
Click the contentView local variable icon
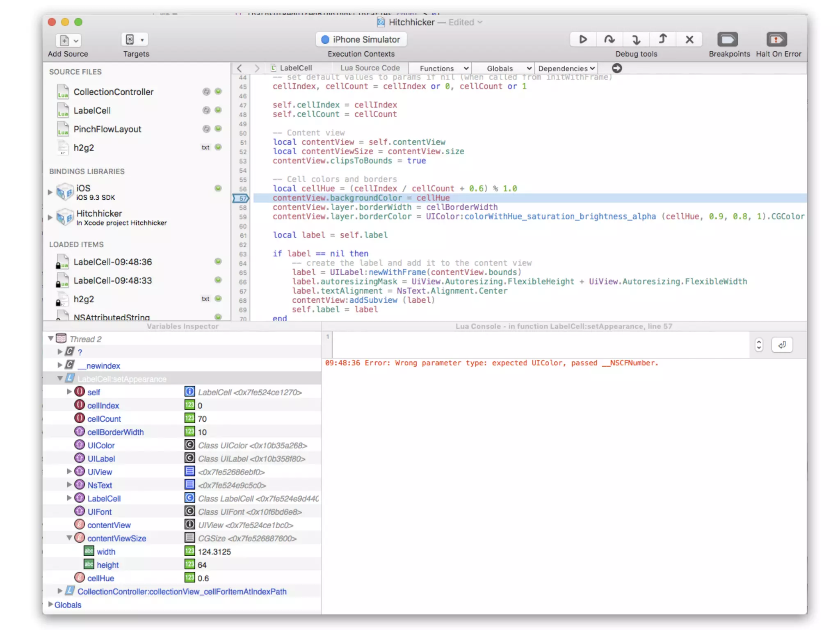point(80,525)
